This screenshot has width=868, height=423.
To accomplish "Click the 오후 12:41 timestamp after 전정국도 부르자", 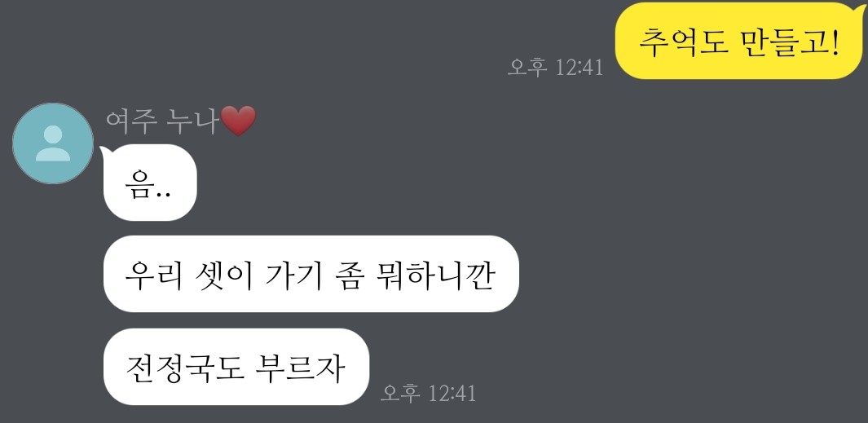I will (x=428, y=393).
